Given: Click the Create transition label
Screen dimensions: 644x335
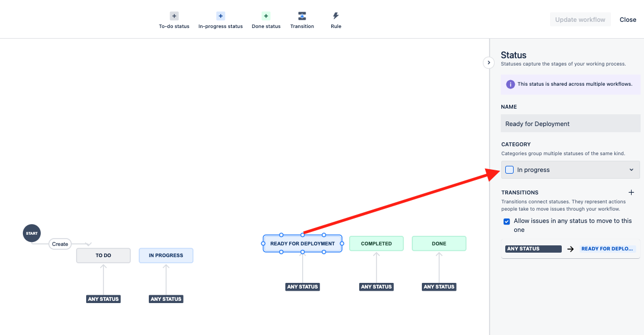Looking at the screenshot, I should point(60,244).
